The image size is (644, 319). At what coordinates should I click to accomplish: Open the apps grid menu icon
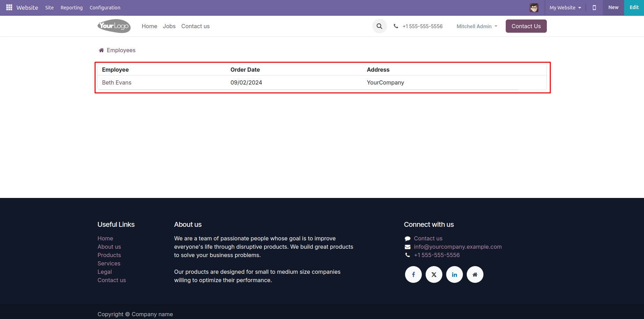pyautogui.click(x=9, y=7)
